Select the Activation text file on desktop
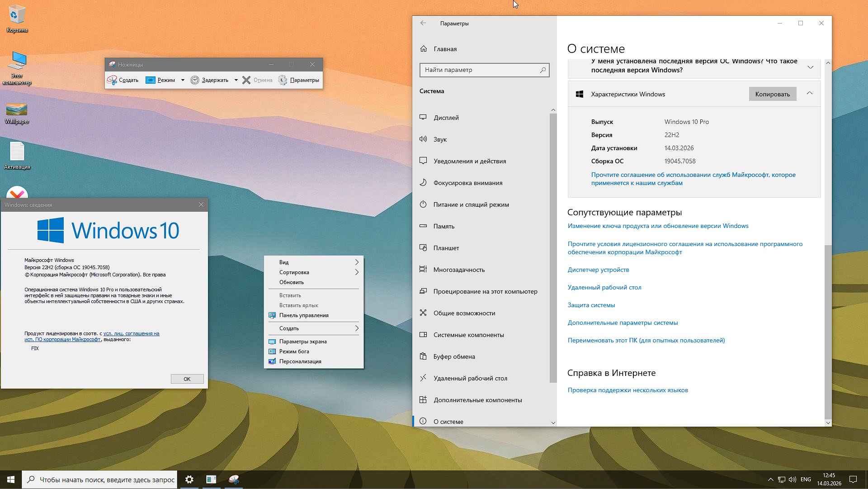Screen dimensions: 868x489 click(x=17, y=152)
